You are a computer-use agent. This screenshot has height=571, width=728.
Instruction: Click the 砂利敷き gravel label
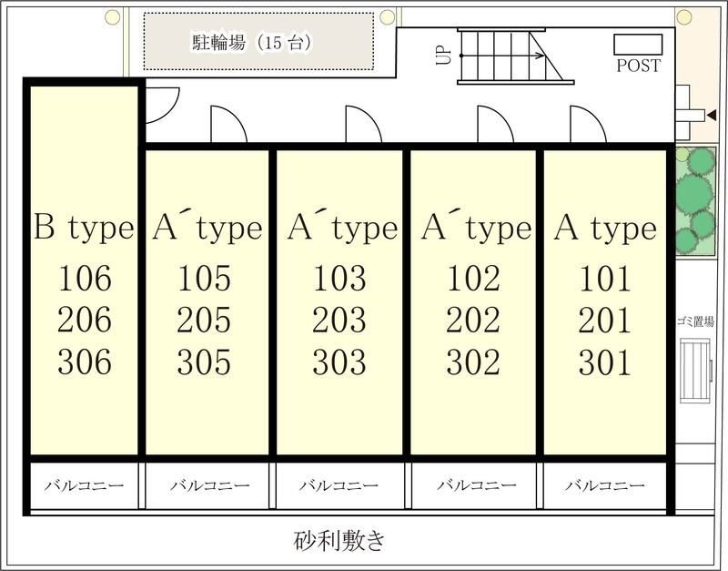[x=340, y=539]
